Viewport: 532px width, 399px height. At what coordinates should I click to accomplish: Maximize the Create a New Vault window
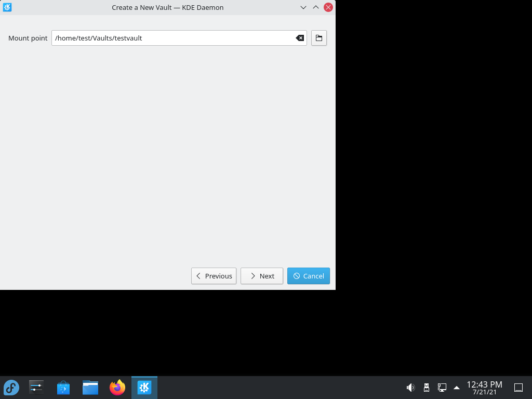(x=316, y=7)
